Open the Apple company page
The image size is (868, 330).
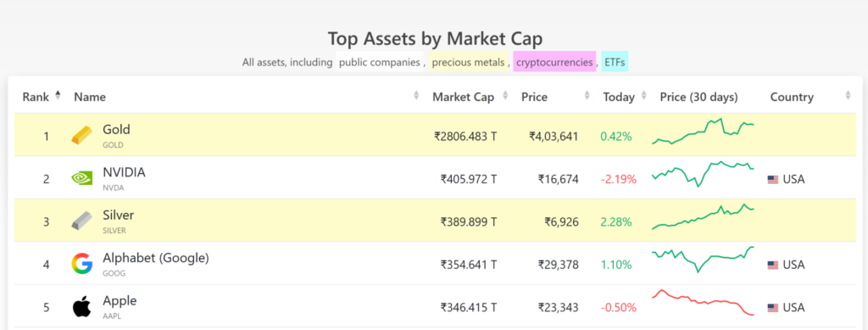tap(120, 300)
